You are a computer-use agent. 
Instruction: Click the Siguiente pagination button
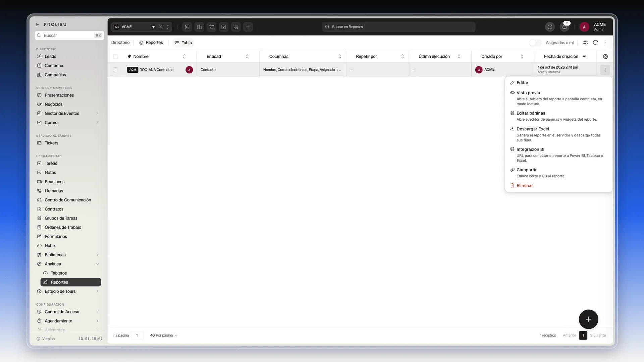click(x=598, y=335)
